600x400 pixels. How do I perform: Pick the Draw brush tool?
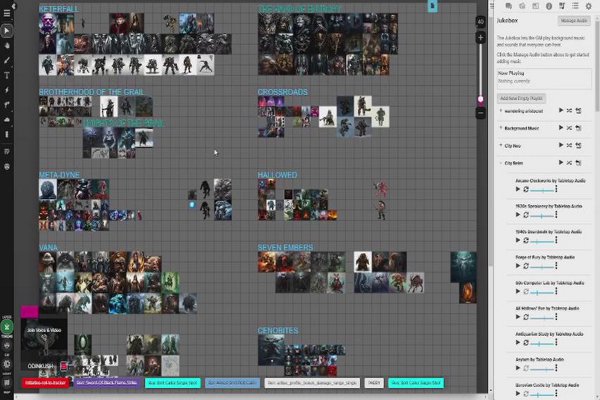7,60
